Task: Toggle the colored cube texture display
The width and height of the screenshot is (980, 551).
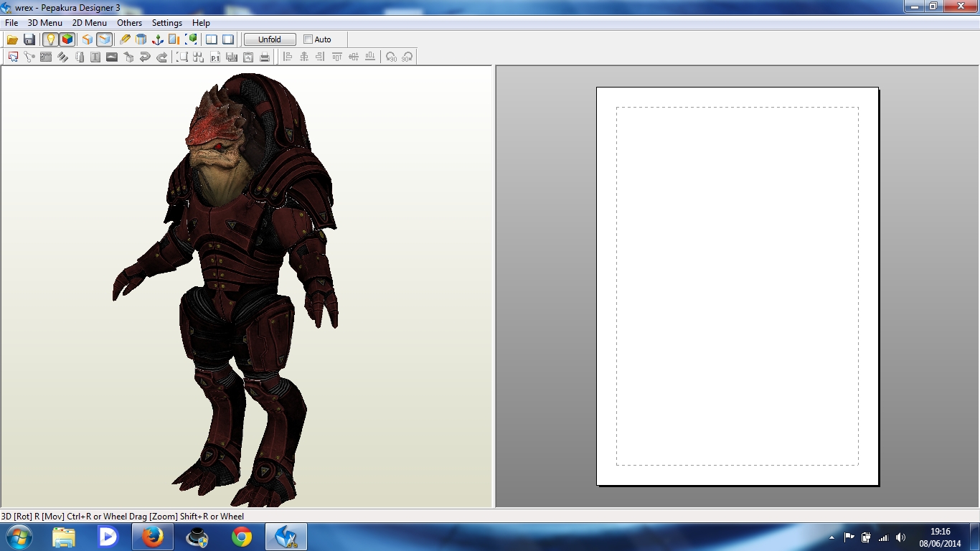Action: coord(67,39)
